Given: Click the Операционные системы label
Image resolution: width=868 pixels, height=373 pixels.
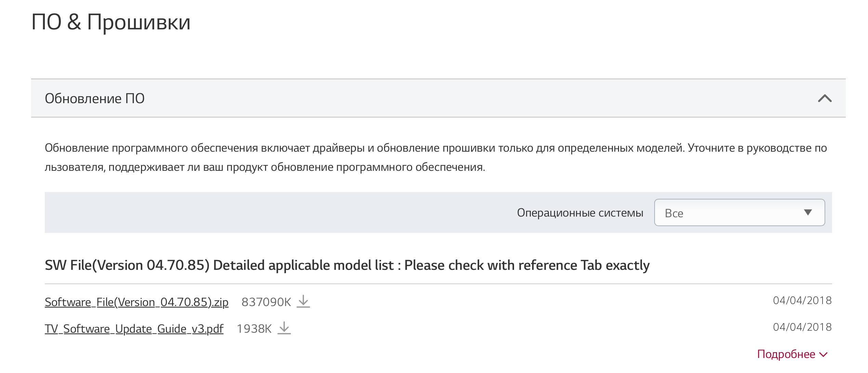Looking at the screenshot, I should 580,212.
